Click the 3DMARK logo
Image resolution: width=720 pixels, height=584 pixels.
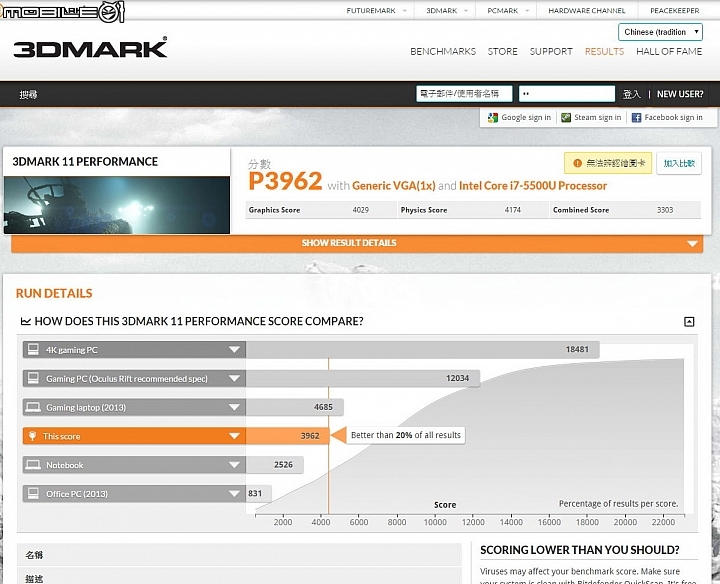coord(90,48)
